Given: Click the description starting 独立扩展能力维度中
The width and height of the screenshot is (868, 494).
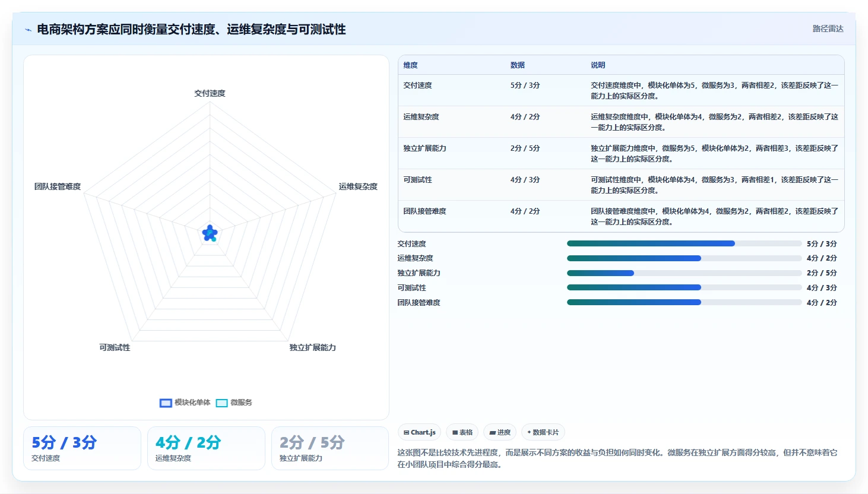Looking at the screenshot, I should pos(714,154).
